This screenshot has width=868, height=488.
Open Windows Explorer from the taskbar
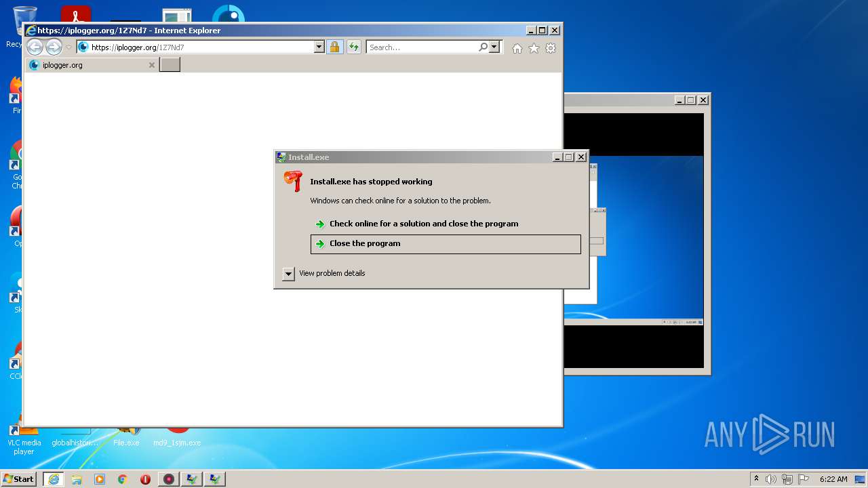tap(77, 479)
